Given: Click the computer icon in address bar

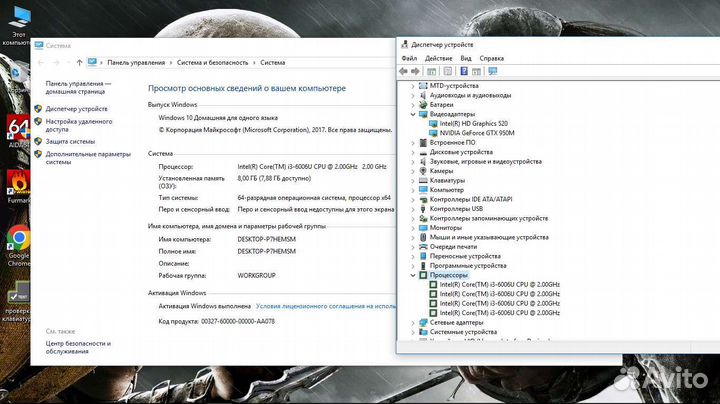Looking at the screenshot, I should [92, 62].
